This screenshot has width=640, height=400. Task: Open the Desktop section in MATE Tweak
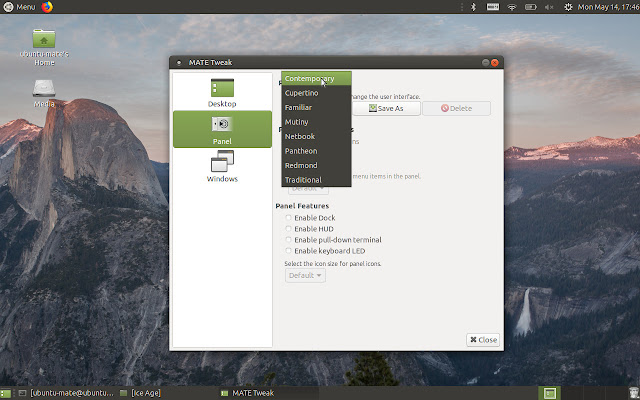coord(222,93)
